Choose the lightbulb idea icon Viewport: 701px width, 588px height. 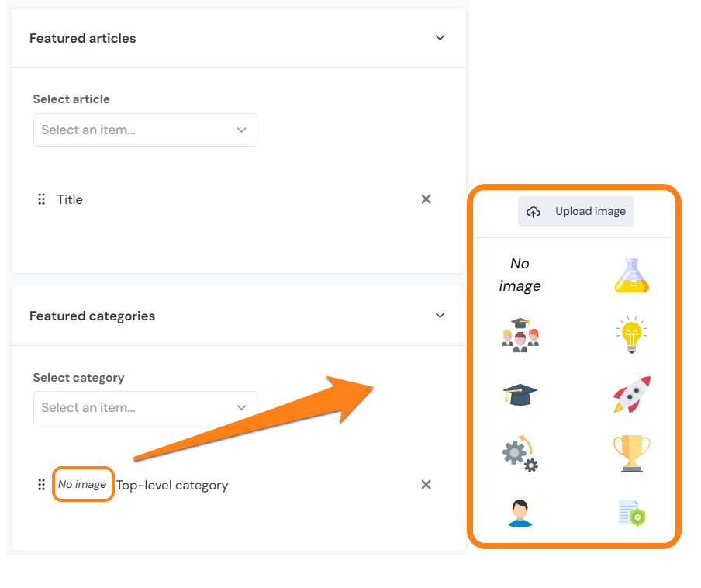[x=631, y=335]
